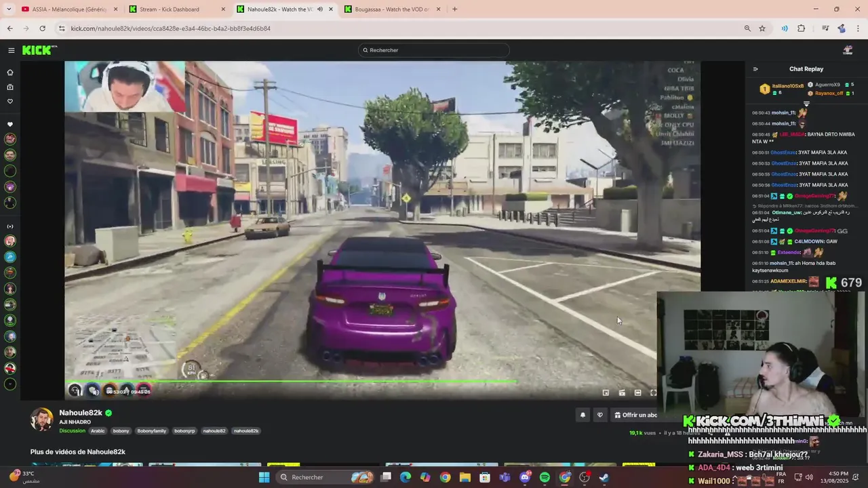Open the Home icon in Kick sidebar

10,73
